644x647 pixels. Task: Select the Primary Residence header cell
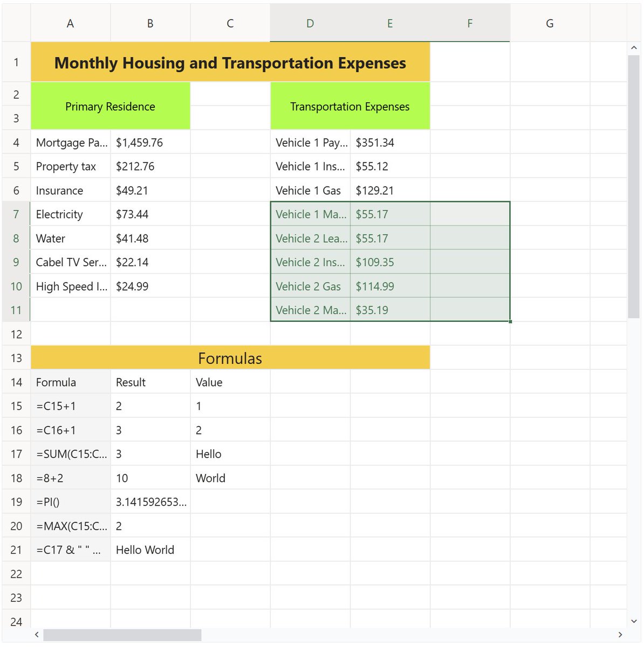pyautogui.click(x=110, y=106)
